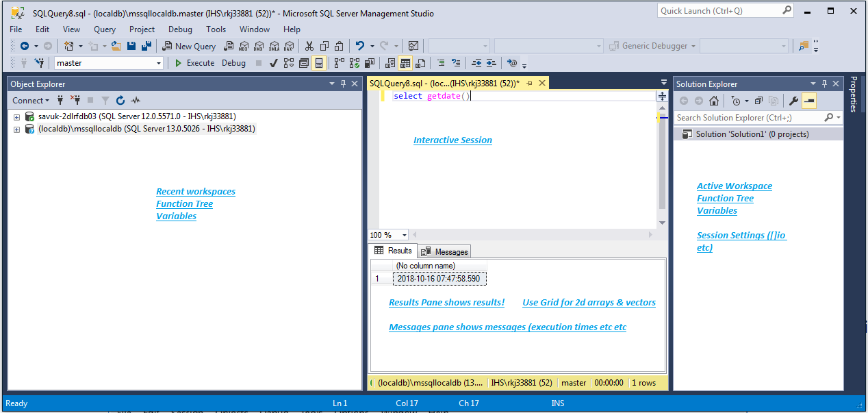Execute the current query
The image size is (868, 413).
point(194,63)
